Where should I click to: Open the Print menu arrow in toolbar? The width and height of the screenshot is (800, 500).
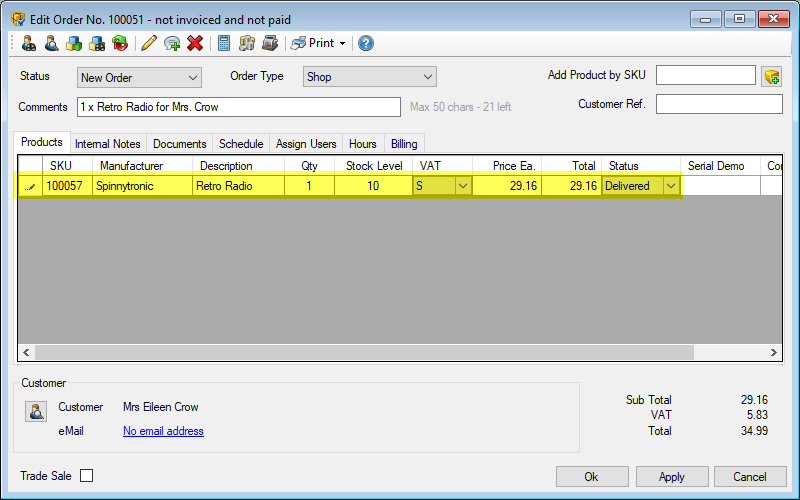pos(342,43)
